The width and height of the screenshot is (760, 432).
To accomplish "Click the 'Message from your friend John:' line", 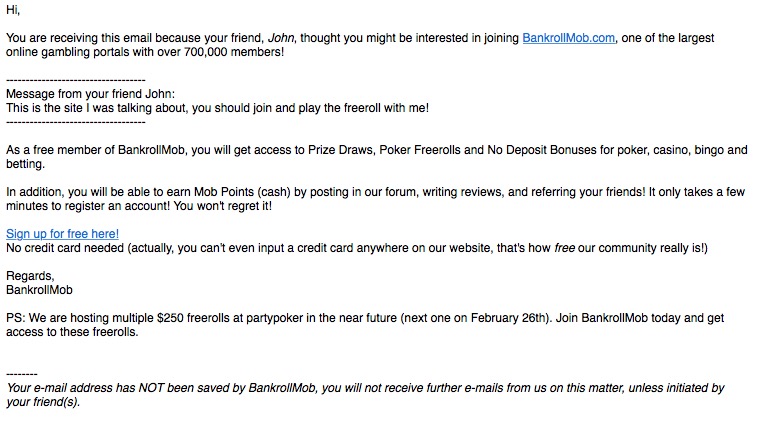I will point(91,94).
